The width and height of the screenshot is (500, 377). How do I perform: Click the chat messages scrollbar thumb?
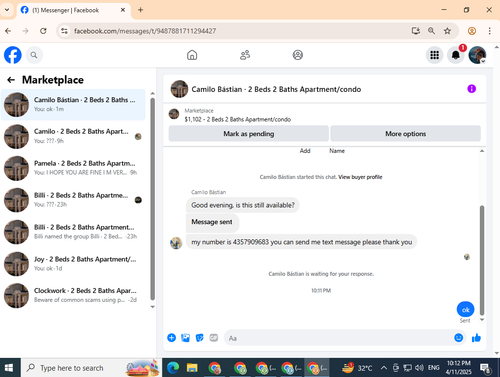482,260
